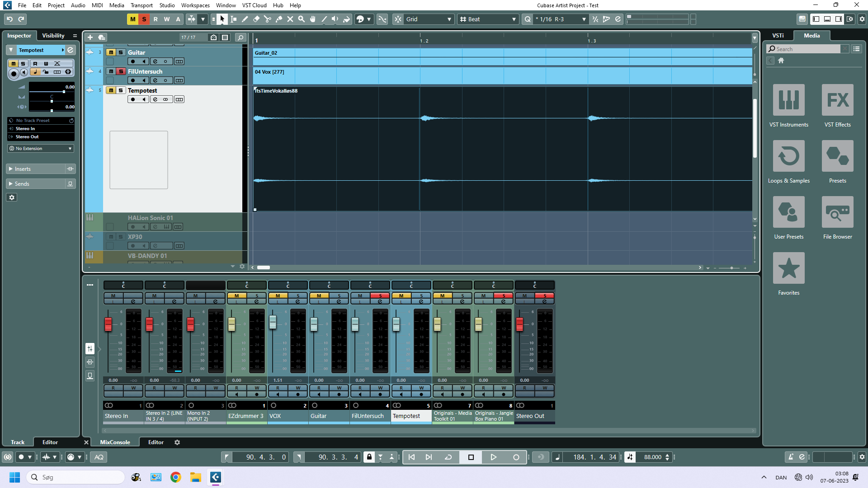Click the VOX channel fader
This screenshot has height=488, width=868.
pos(273,322)
